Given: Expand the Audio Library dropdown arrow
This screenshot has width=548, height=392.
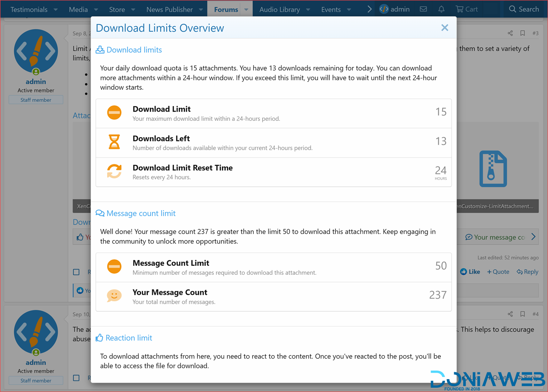Looking at the screenshot, I should 308,9.
